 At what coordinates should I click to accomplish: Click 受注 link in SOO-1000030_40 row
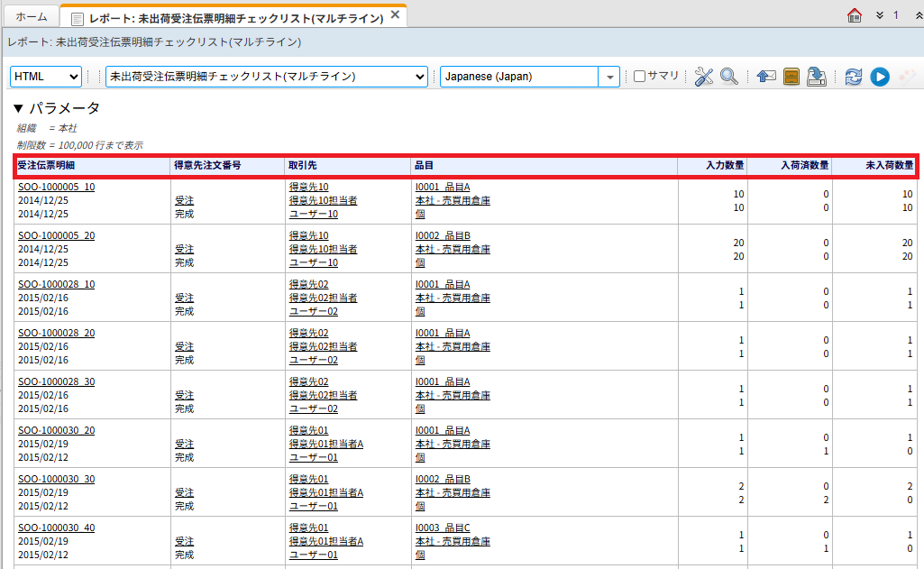185,541
